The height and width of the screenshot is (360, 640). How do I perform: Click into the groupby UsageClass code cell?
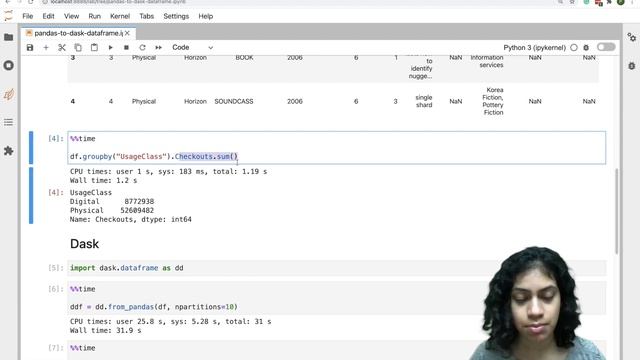point(337,148)
